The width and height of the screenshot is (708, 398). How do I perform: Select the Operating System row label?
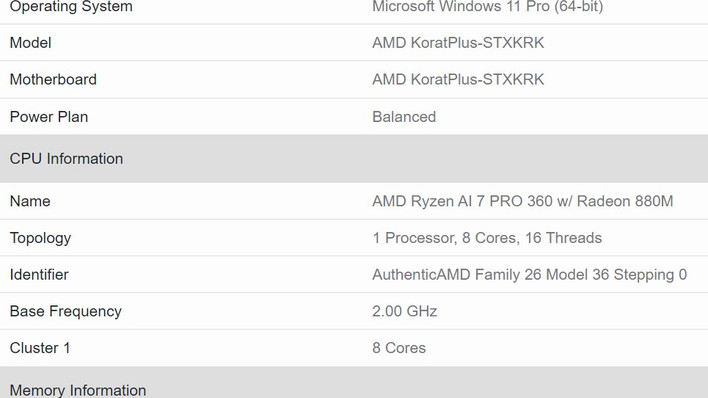71,6
